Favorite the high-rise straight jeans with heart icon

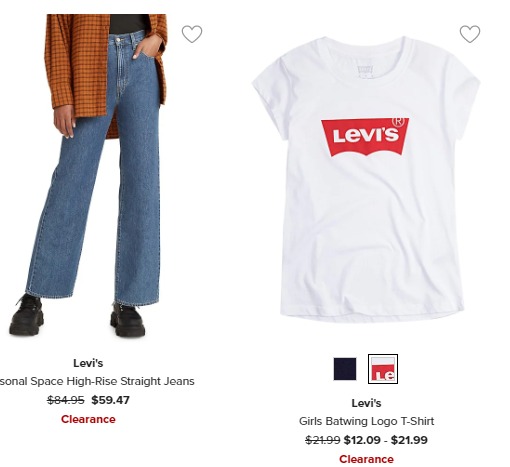192,34
